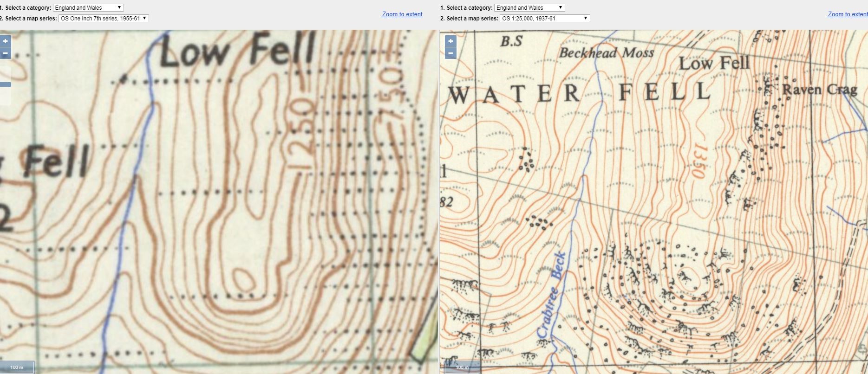Zoom in on the right 1:25,000 map

[x=450, y=41]
